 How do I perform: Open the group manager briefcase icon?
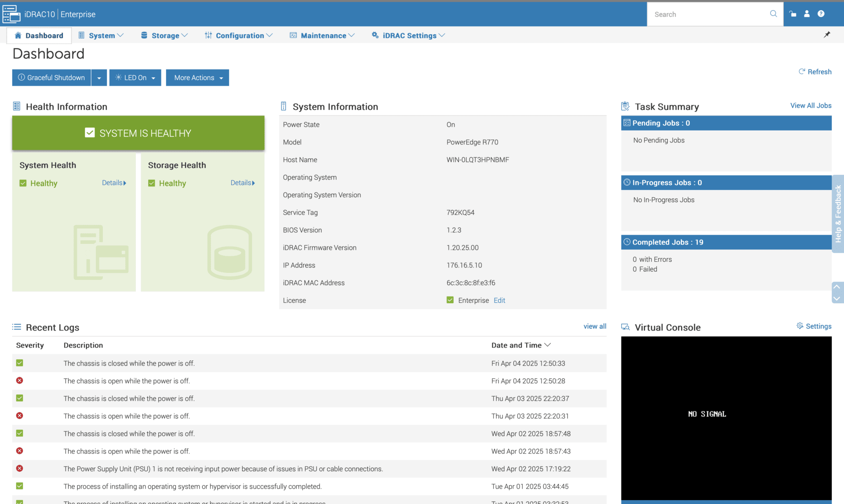tap(793, 14)
